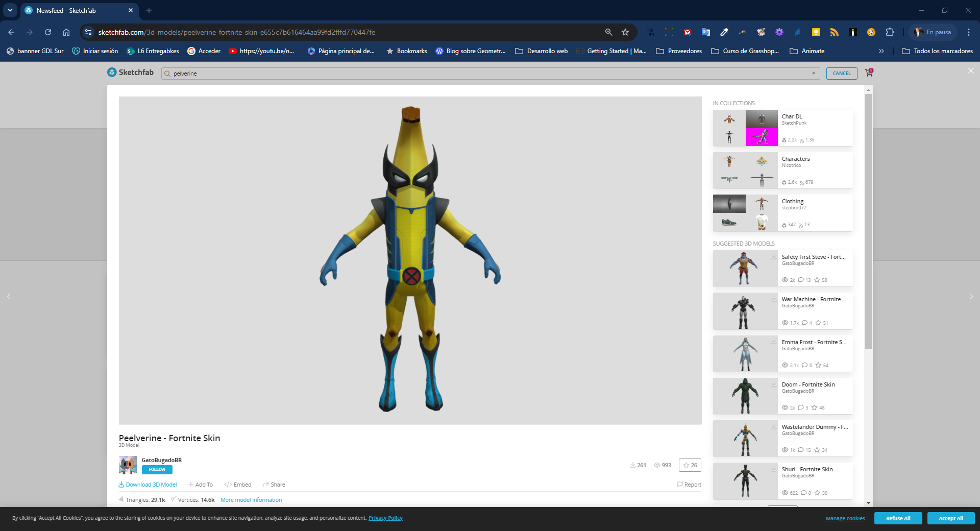Open Wastelander Dummy model thumbnail

pos(745,438)
